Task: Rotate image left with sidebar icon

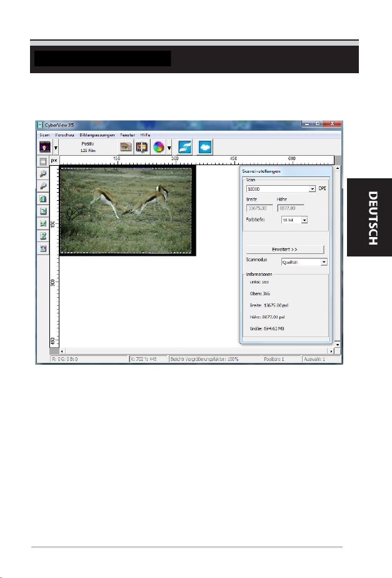Action: tap(43, 199)
